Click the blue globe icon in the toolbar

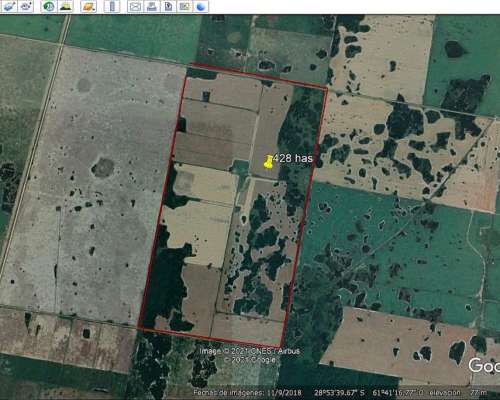tap(201, 6)
